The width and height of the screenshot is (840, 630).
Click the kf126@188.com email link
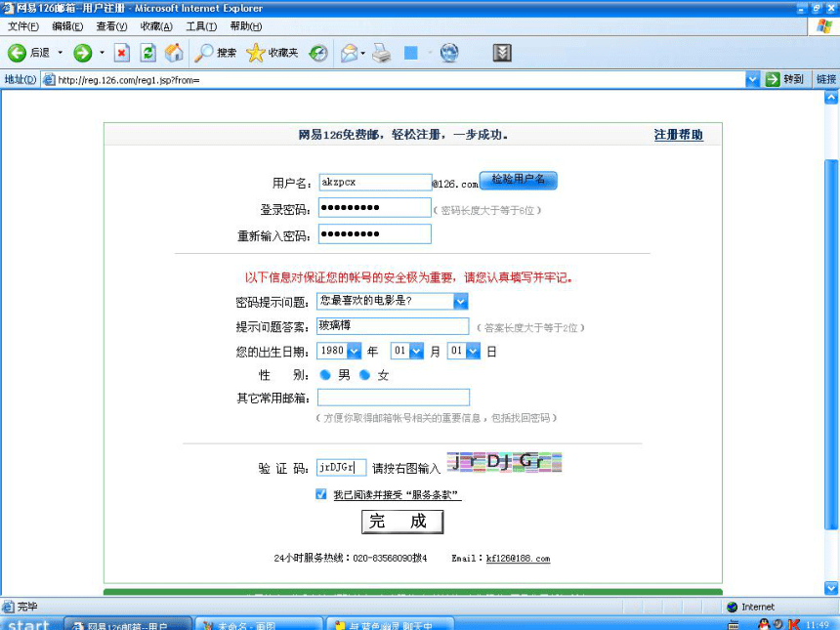[518, 559]
